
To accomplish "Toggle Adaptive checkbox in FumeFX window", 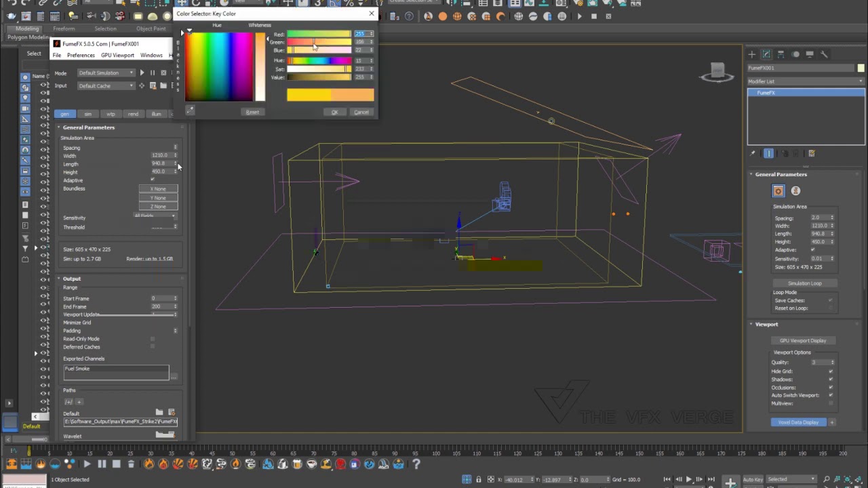I will pos(152,180).
